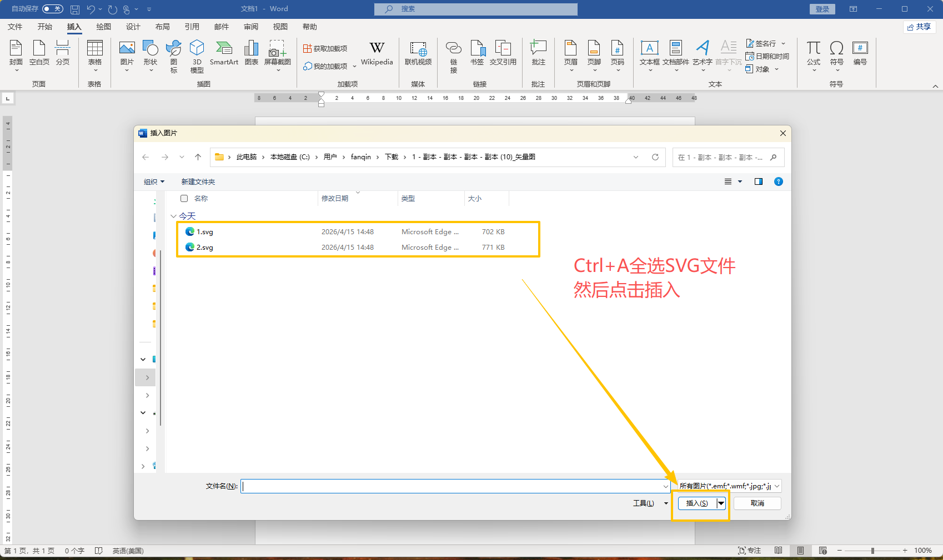Open Quick Parts (文档部件)
Viewport: 943px width, 560px height.
pos(676,56)
